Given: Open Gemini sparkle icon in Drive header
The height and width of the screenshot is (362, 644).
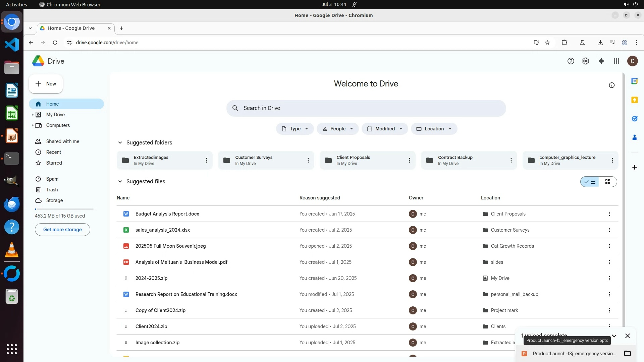Looking at the screenshot, I should click(601, 61).
